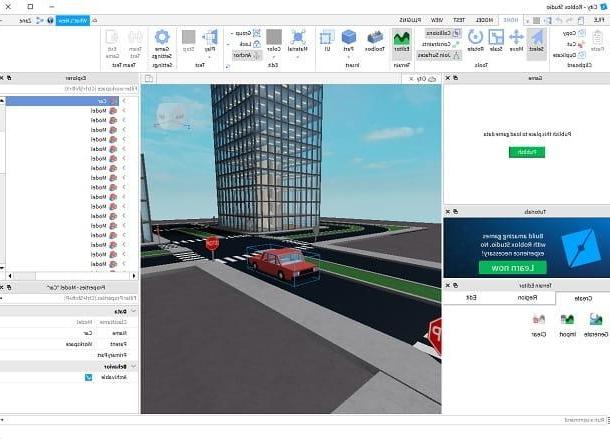The image size is (610, 439).
Task: Cut the selection with Cut
Action: [x=576, y=44]
